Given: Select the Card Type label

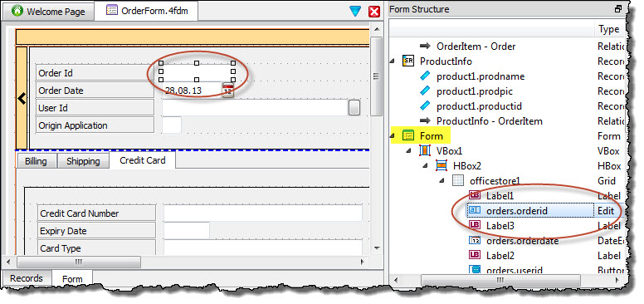Looking at the screenshot, I should click(96, 248).
